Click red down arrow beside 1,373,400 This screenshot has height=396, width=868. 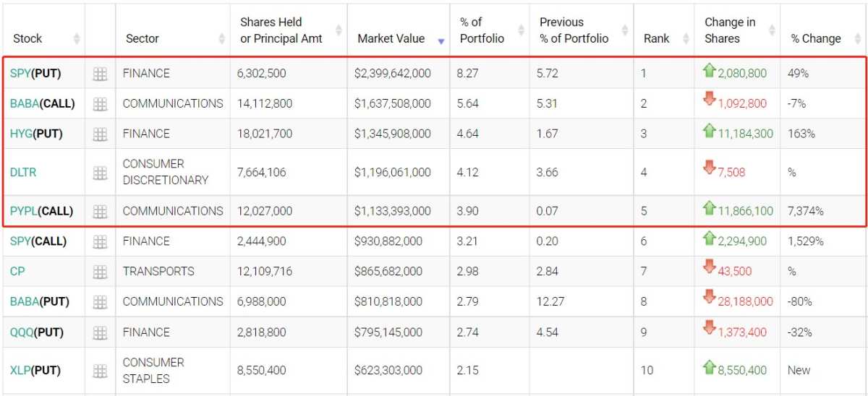[x=709, y=328]
